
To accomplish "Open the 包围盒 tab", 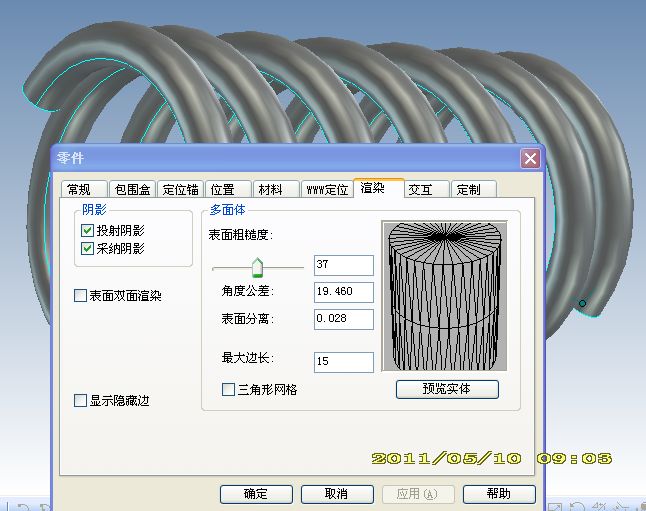I will click(x=131, y=190).
